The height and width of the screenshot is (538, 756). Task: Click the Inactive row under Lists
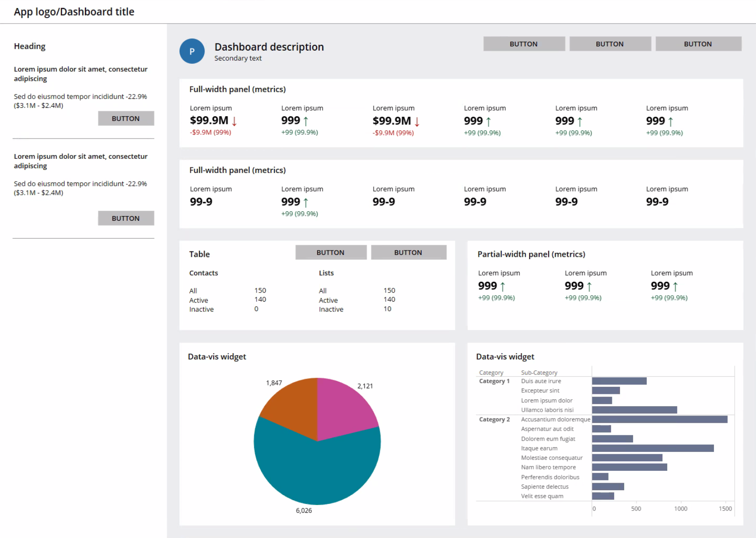[331, 309]
